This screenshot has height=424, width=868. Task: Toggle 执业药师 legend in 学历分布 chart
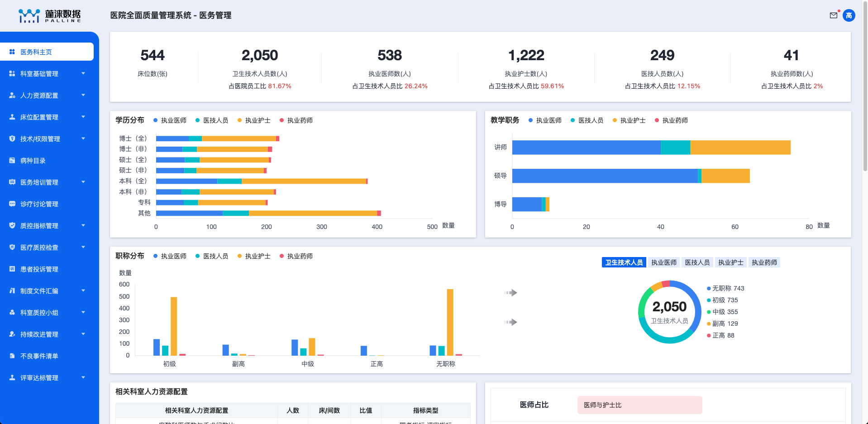click(x=296, y=120)
